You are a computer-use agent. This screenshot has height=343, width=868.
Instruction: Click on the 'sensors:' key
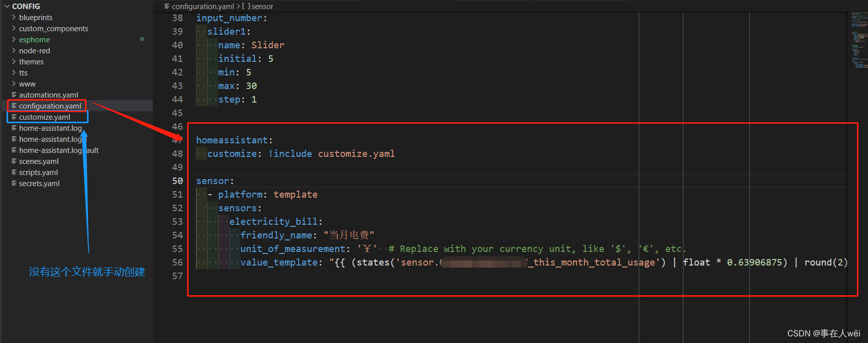coord(240,208)
